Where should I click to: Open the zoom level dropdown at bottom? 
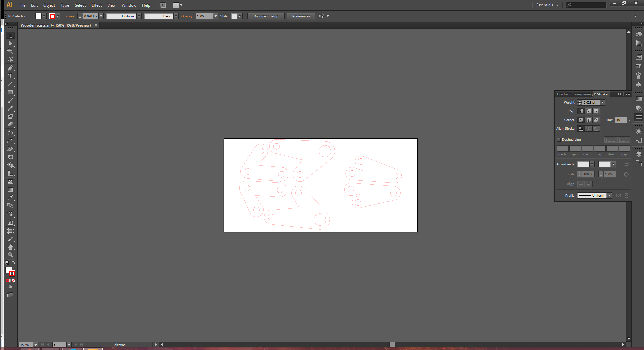pyautogui.click(x=36, y=345)
